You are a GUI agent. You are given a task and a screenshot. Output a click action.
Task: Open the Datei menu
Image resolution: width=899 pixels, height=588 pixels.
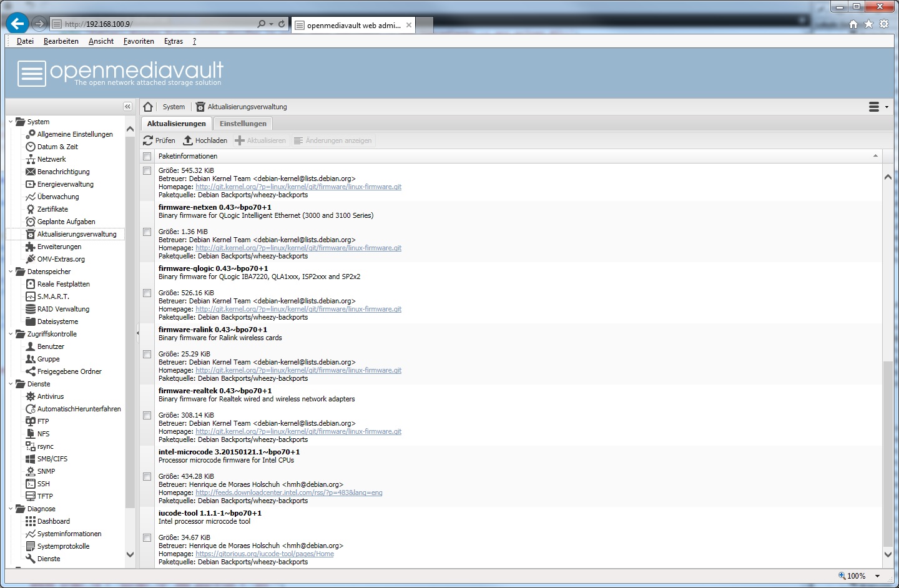click(25, 41)
